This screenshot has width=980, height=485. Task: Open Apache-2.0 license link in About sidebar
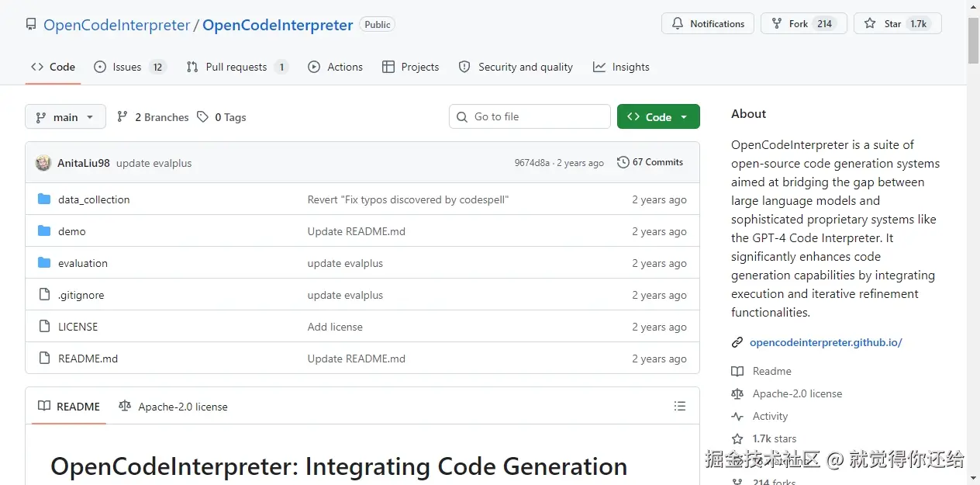(797, 393)
